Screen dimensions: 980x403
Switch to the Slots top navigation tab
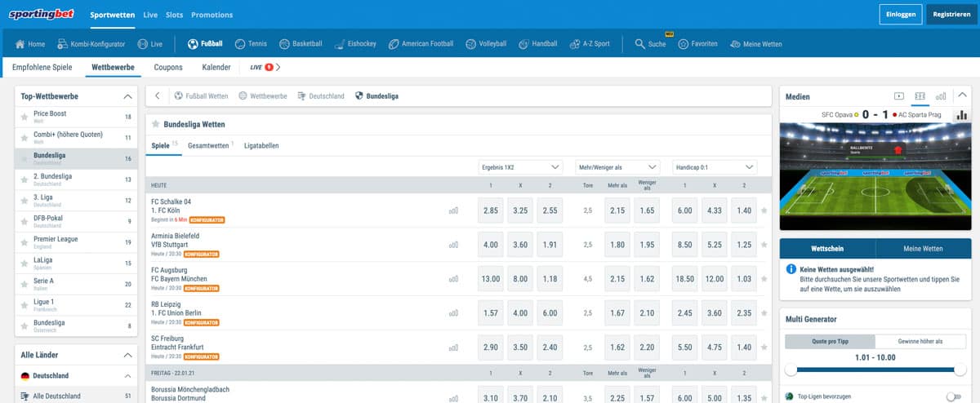tap(174, 15)
